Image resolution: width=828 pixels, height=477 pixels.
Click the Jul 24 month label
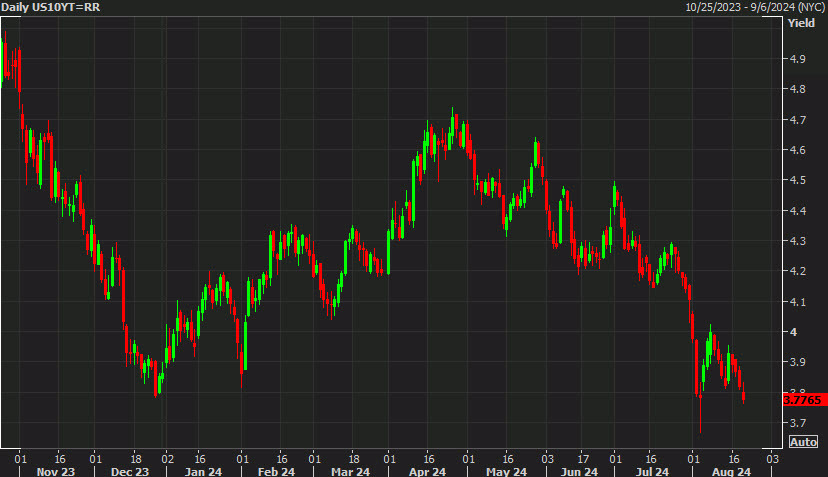coord(652,471)
